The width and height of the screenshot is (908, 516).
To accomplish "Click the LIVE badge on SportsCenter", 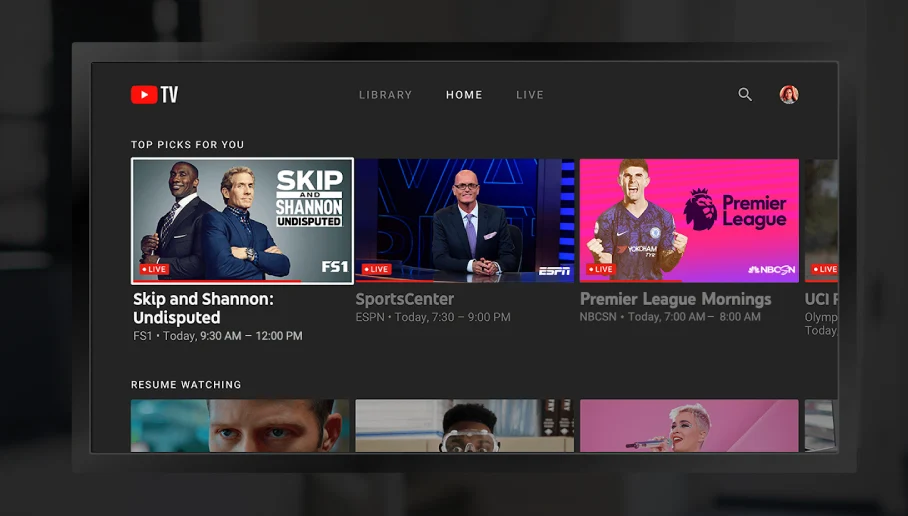I will (x=376, y=269).
